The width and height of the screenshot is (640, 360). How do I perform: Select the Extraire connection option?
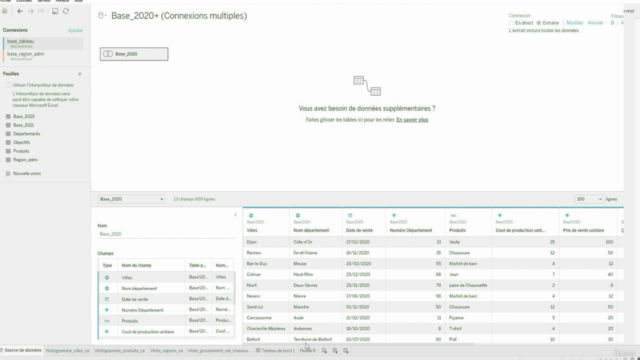pyautogui.click(x=539, y=23)
